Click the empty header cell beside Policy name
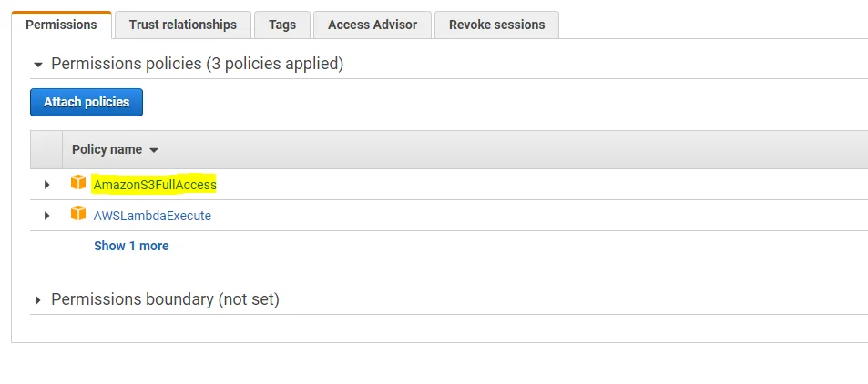Screen dimensions: 868x384 (46, 149)
